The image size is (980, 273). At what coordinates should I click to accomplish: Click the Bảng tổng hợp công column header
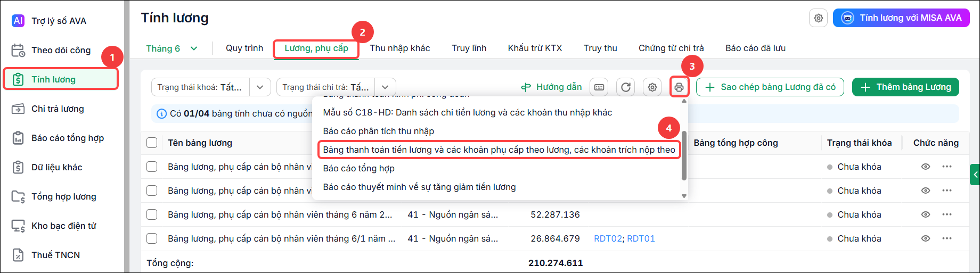[x=736, y=143]
